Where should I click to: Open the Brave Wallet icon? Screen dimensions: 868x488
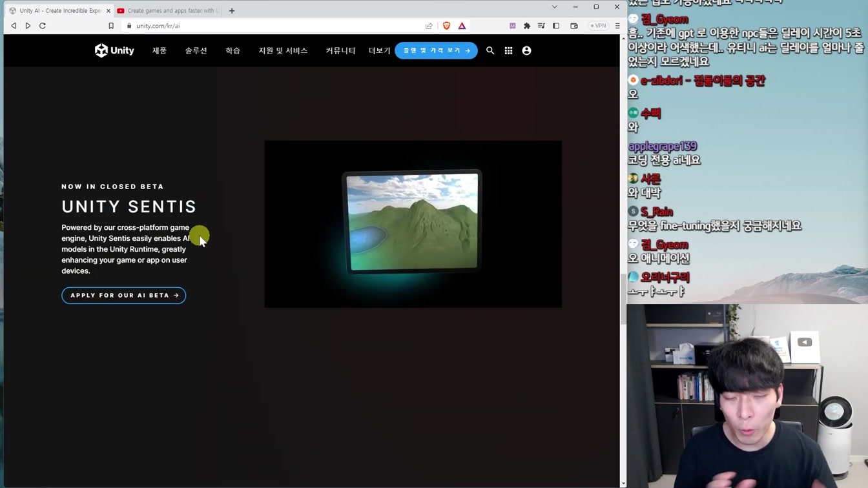[x=574, y=26]
